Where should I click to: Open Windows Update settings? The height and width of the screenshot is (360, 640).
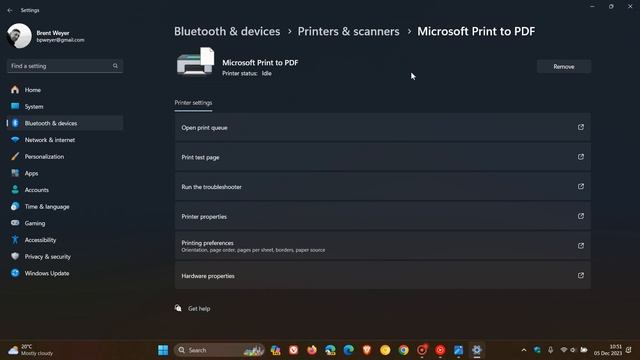pos(64,273)
